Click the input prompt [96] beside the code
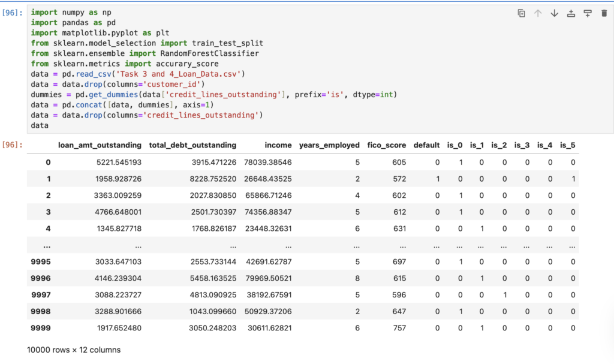The width and height of the screenshot is (614, 364). point(13,12)
